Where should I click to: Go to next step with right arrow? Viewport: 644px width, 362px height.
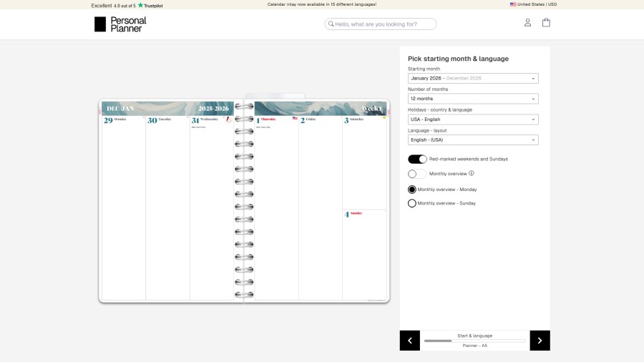[540, 341]
